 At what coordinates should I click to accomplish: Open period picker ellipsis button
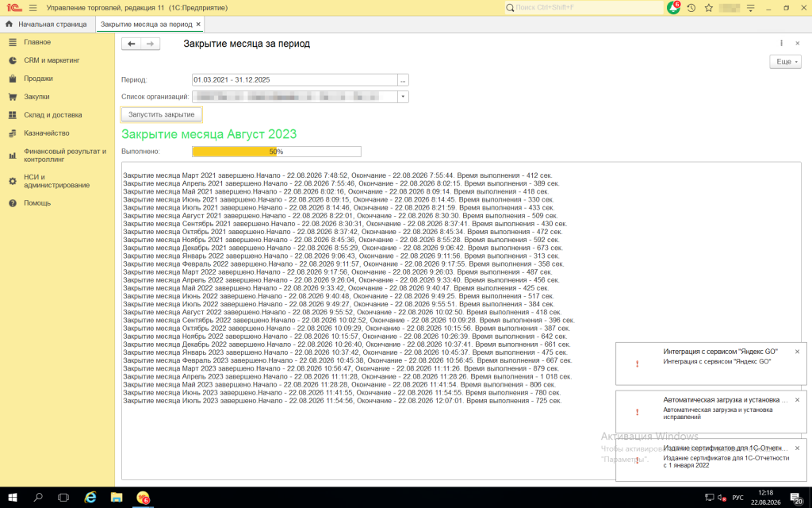403,80
